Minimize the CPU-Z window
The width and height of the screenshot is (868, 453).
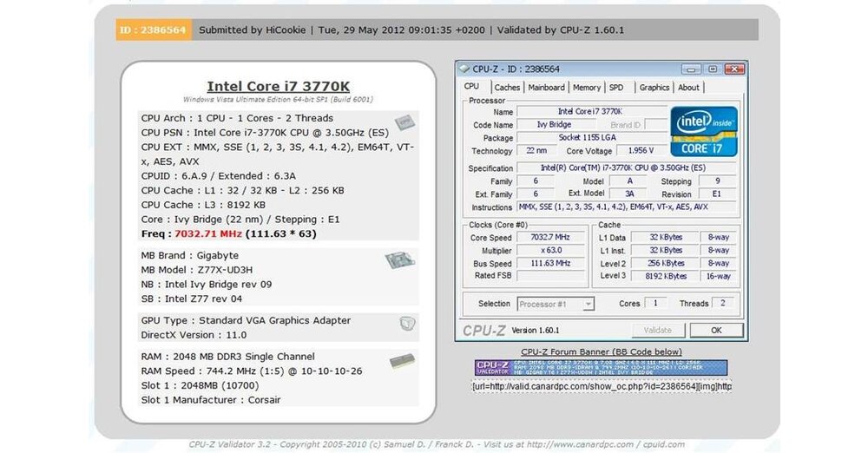coord(690,69)
